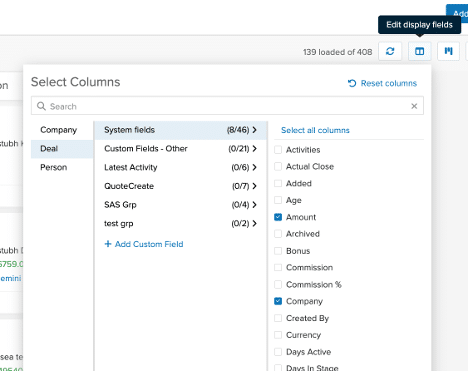Click the (0/21) count text
Screen dimensions: 468x371
click(x=239, y=148)
